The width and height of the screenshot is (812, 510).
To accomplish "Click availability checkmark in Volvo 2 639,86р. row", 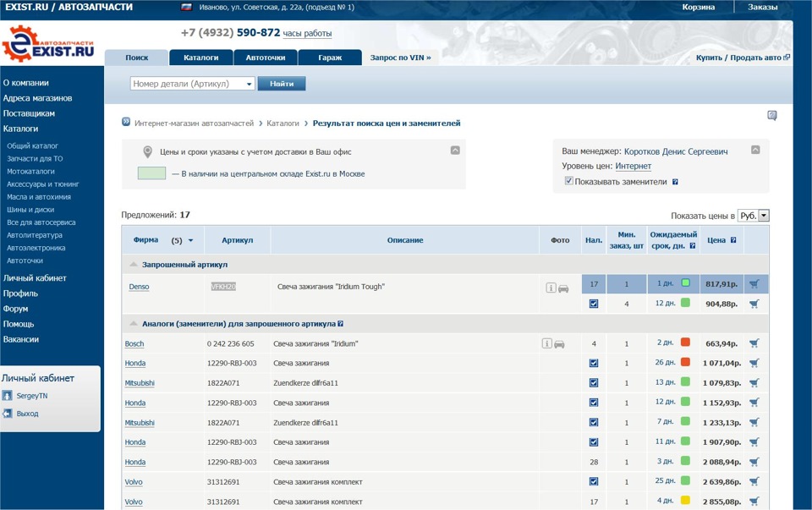I will click(x=594, y=481).
